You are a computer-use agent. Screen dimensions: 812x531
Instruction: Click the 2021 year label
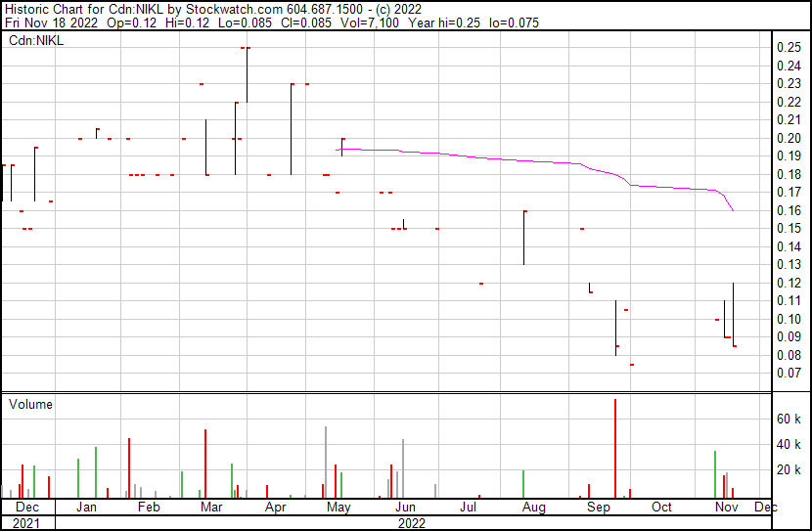pyautogui.click(x=27, y=523)
